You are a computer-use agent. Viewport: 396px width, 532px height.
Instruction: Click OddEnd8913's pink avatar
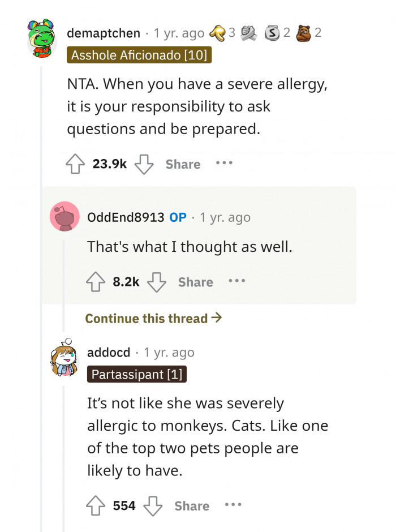(x=64, y=217)
